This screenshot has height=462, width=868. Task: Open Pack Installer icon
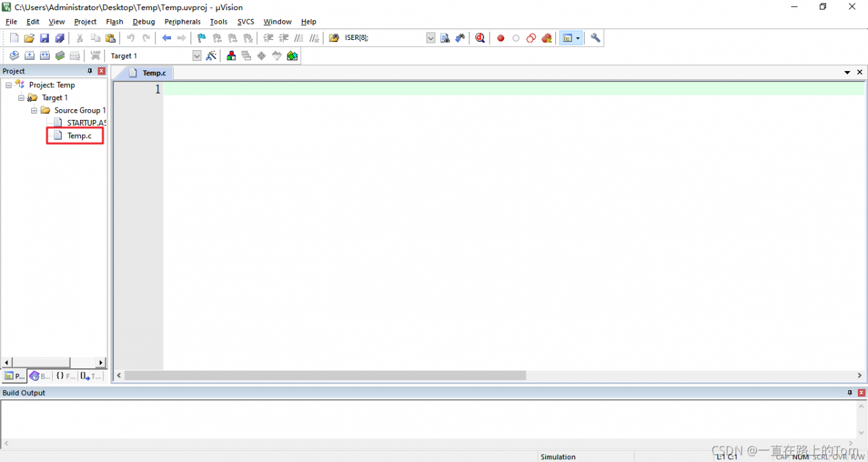pos(292,56)
